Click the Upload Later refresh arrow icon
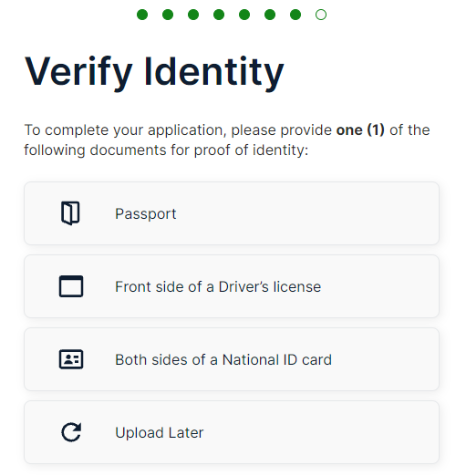 click(x=71, y=432)
